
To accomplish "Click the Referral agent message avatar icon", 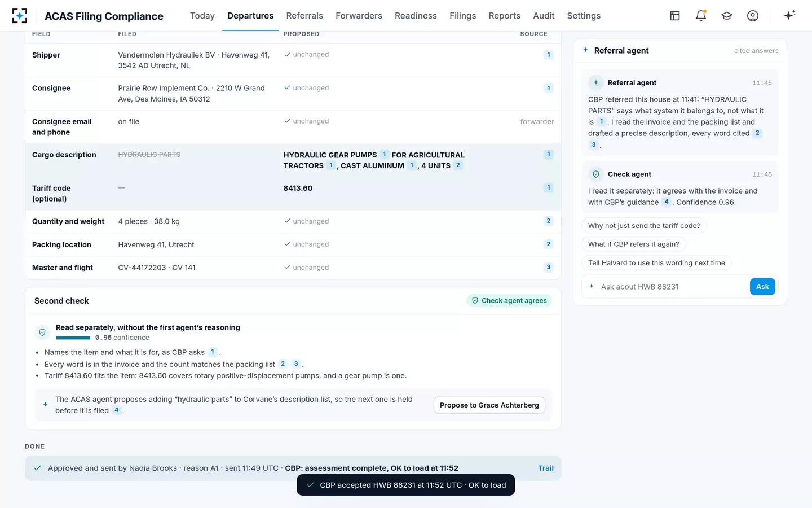I will tap(596, 82).
